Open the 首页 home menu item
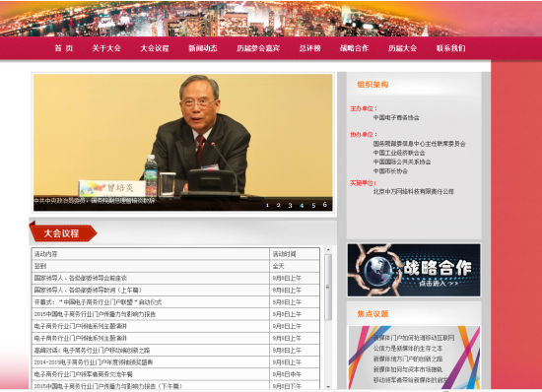The height and width of the screenshot is (392, 542). coord(64,48)
